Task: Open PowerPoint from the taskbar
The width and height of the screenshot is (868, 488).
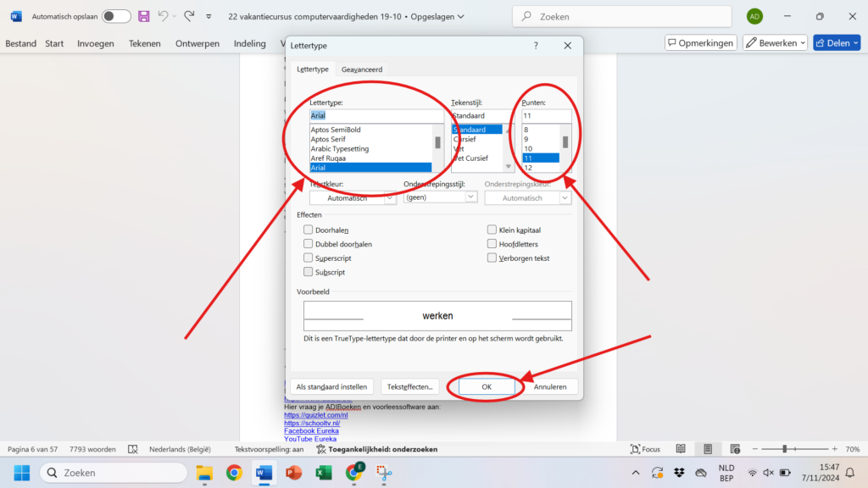Action: pos(293,473)
